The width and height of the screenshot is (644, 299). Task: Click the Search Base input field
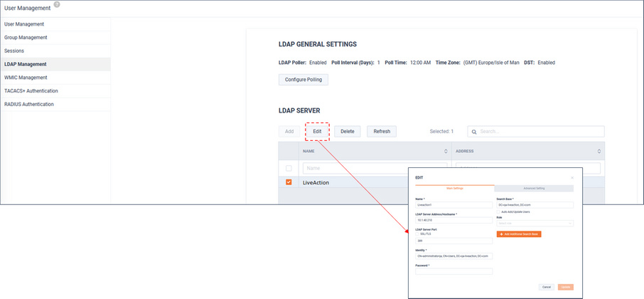tap(535, 205)
